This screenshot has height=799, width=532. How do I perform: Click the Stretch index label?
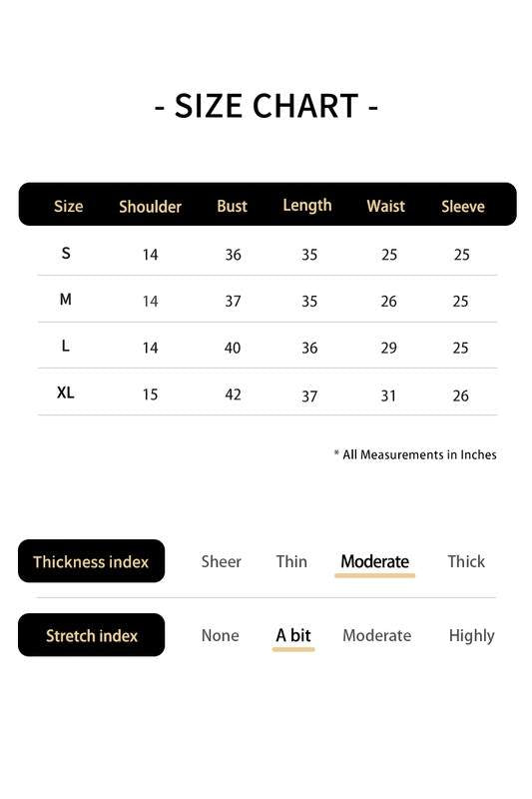tap(91, 635)
